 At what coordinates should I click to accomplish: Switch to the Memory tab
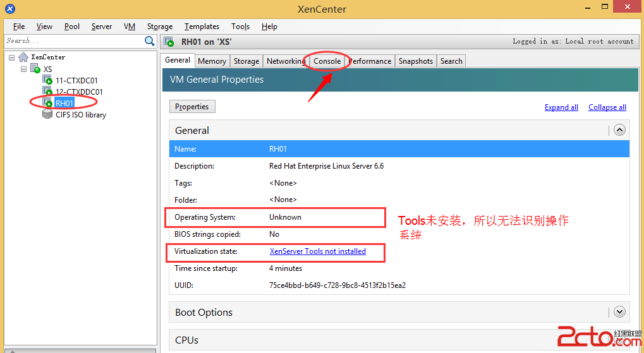point(212,61)
